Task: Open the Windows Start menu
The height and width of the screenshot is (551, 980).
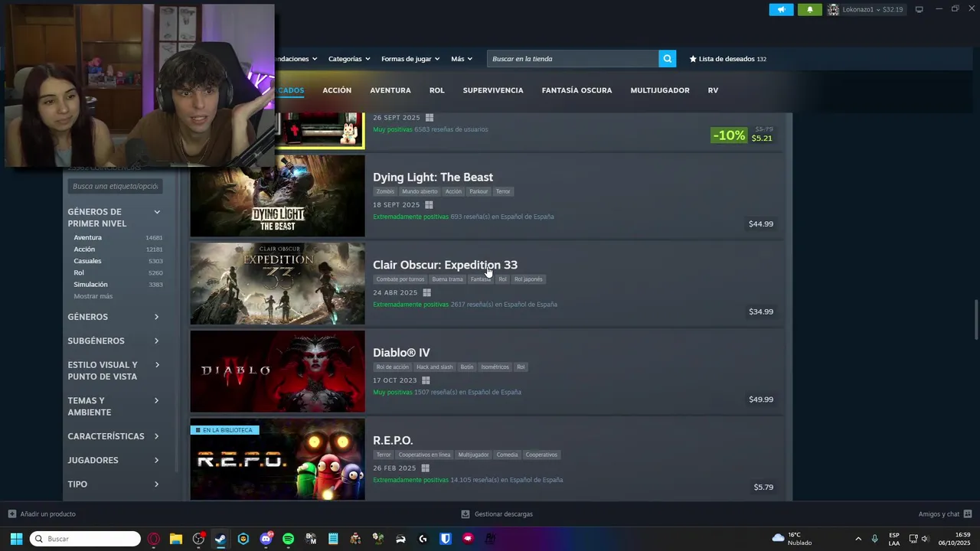Action: (16, 539)
